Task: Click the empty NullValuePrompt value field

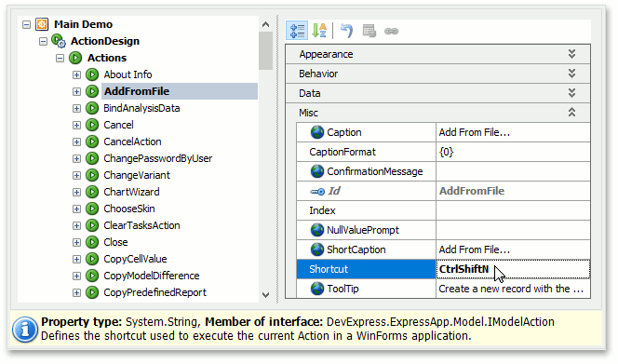Action: (x=513, y=230)
